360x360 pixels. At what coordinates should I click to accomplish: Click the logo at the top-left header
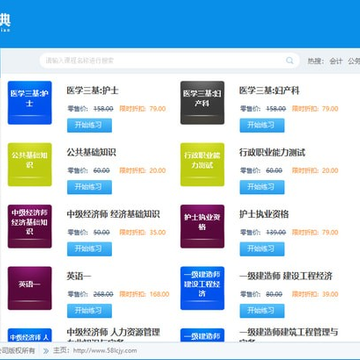[5, 22]
